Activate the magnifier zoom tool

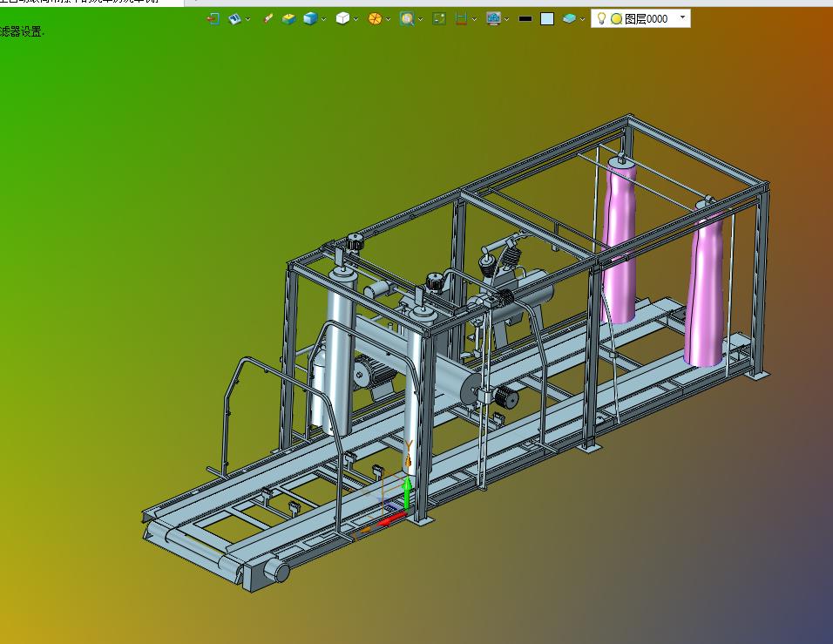click(406, 18)
